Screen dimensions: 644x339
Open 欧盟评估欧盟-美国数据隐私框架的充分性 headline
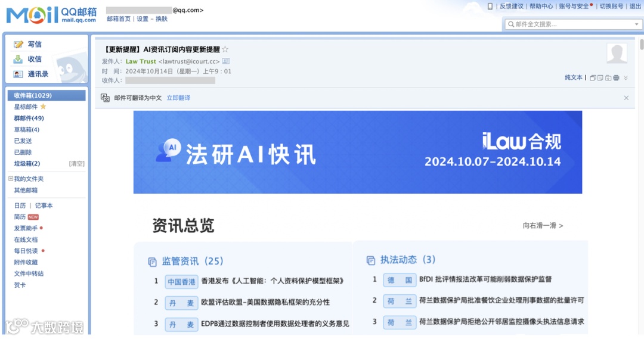[x=265, y=302]
